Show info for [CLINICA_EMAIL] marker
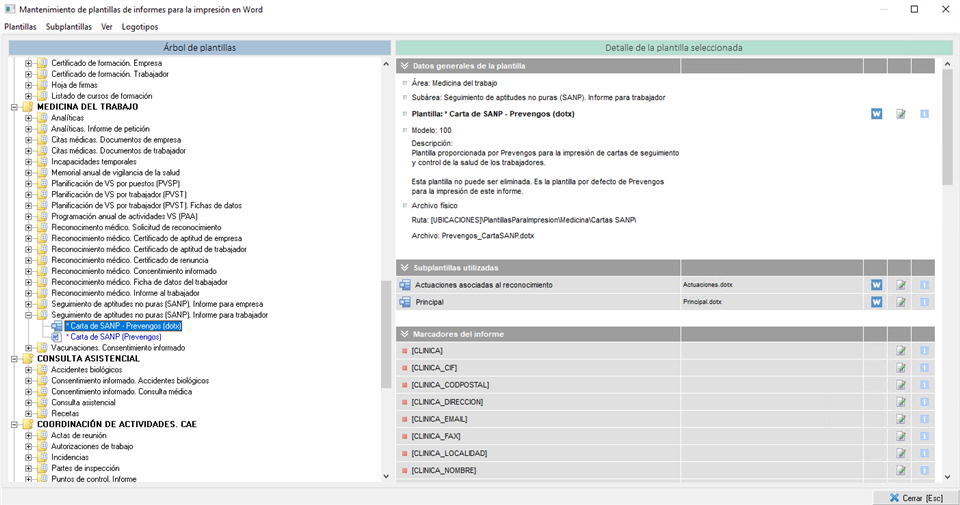Image resolution: width=960 pixels, height=505 pixels. (x=924, y=419)
